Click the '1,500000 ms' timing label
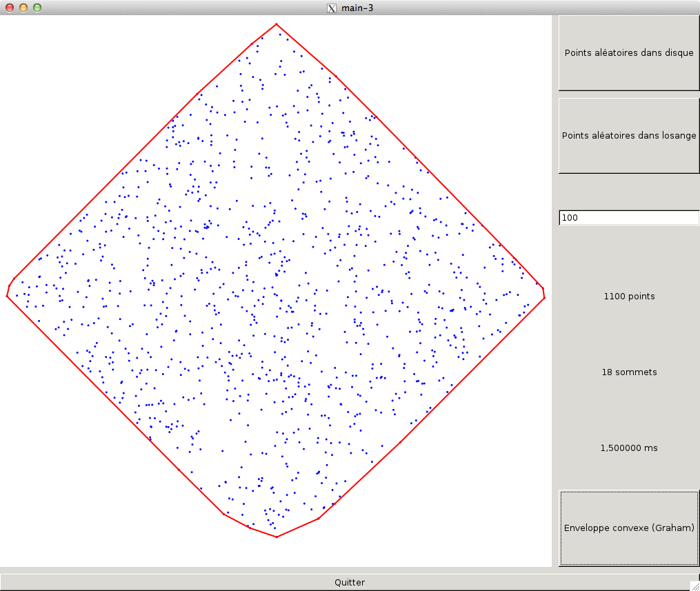Viewport: 700px width, 591px height. 628,448
